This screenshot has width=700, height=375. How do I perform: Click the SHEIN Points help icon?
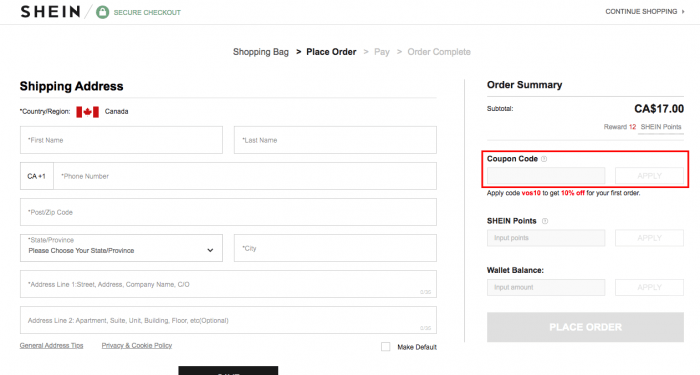coord(545,221)
